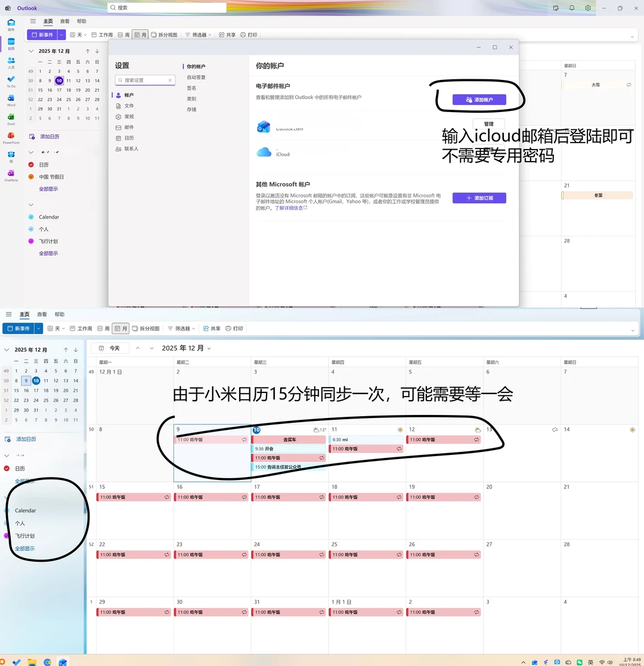Open the 了解详细信息 link
This screenshot has height=666, width=644.
(x=291, y=207)
